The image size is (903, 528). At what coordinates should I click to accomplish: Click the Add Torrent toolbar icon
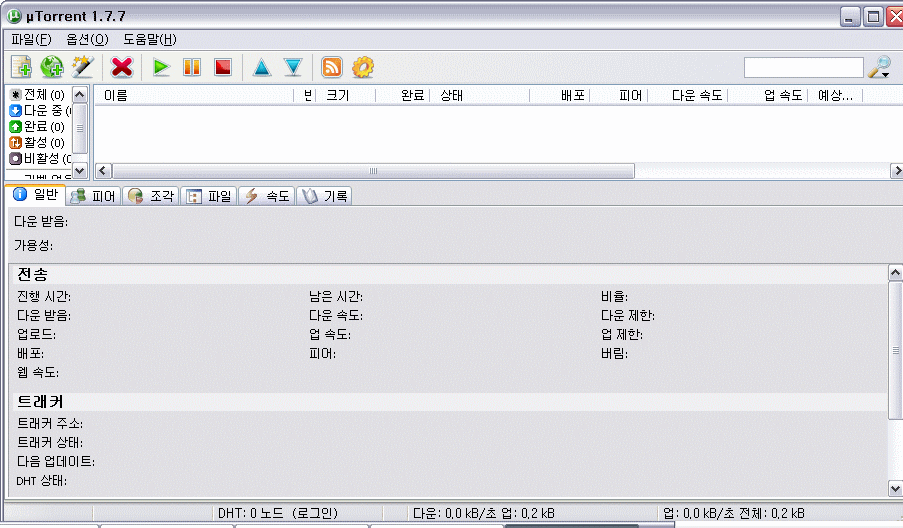[x=22, y=67]
